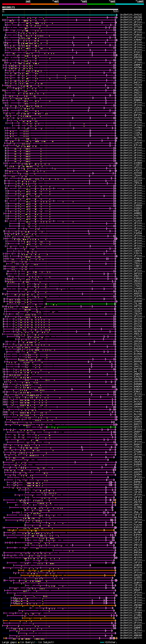146x644 pixels.
Task: Select the UniRef100_B9WN64 label
Action: 131,100
